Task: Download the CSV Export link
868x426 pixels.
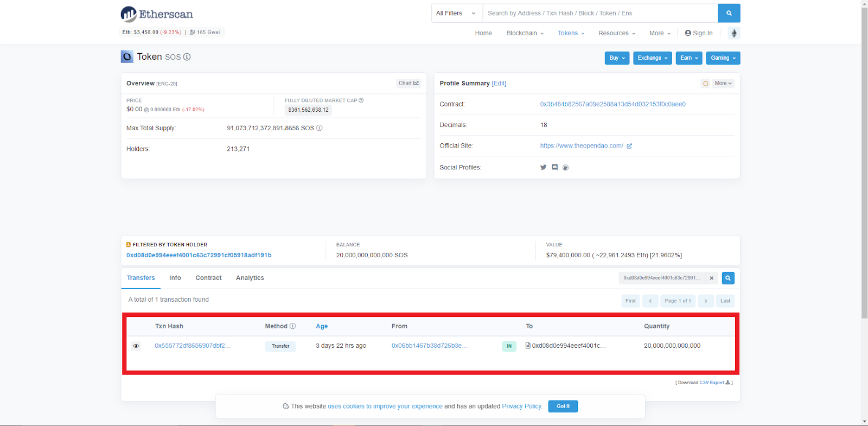Action: (x=714, y=383)
